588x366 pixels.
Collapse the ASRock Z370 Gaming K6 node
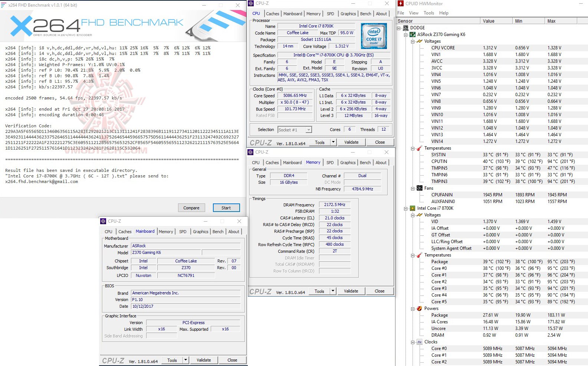point(405,35)
